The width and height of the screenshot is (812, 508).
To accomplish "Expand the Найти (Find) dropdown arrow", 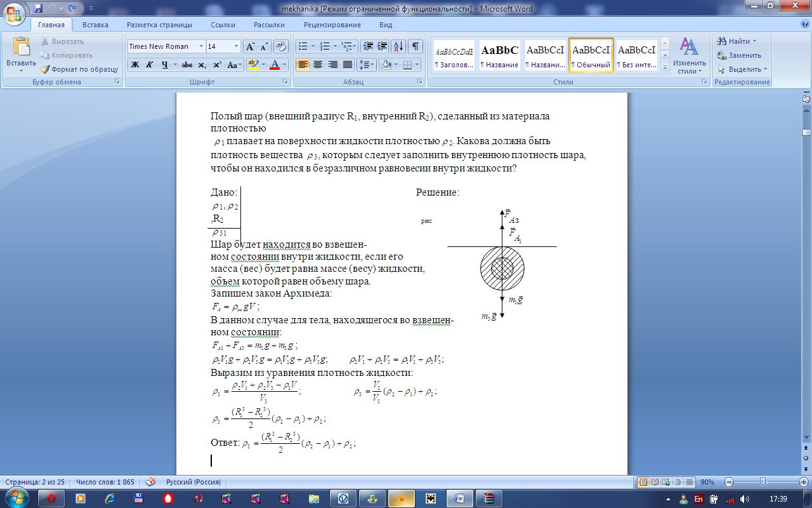I will pos(754,41).
